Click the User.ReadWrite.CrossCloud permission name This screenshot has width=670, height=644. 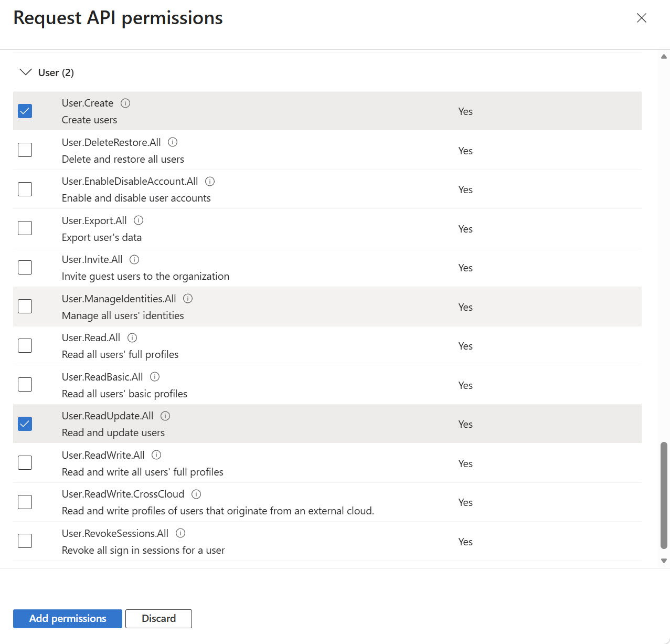pyautogui.click(x=123, y=494)
